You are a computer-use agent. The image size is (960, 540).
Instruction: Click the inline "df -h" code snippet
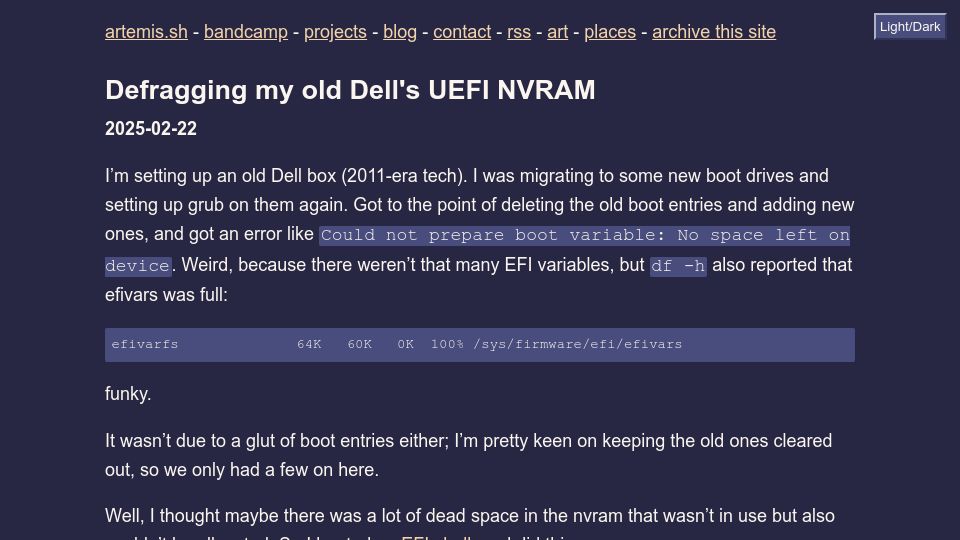click(x=678, y=266)
